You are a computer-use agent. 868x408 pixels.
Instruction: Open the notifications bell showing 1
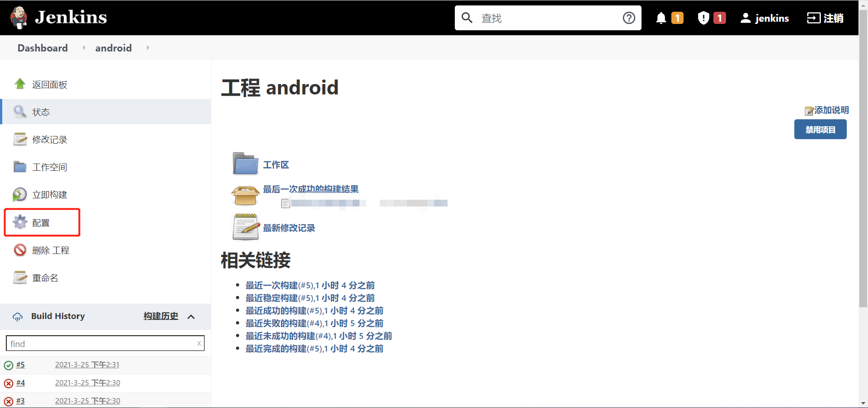click(661, 18)
